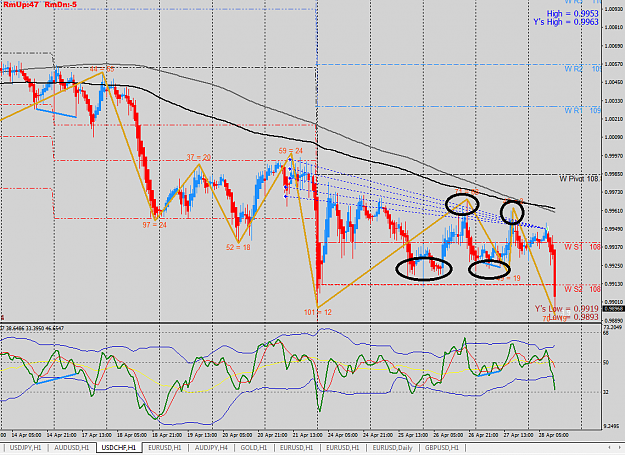Switch to the USDJPY,H1 chart tab
This screenshot has width=625, height=455.
[26, 448]
